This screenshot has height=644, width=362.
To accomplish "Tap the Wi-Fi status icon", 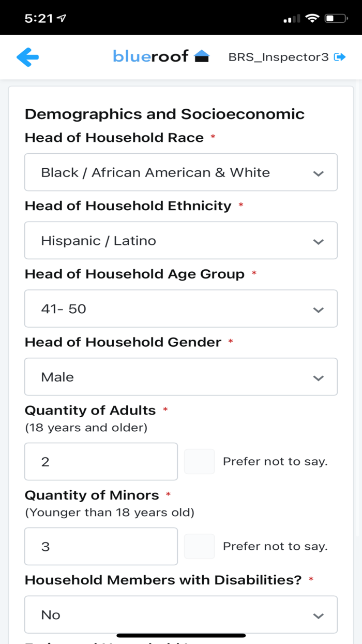I will [312, 19].
